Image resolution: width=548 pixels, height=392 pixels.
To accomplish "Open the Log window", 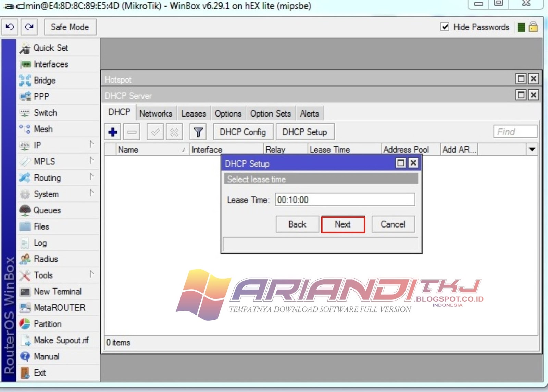I will point(58,243).
